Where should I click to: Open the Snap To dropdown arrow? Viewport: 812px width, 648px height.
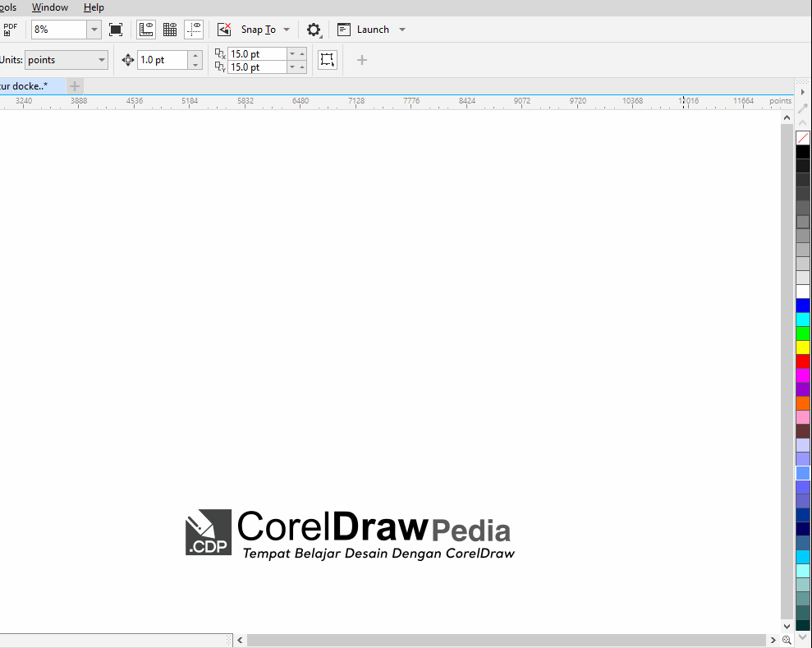[287, 29]
